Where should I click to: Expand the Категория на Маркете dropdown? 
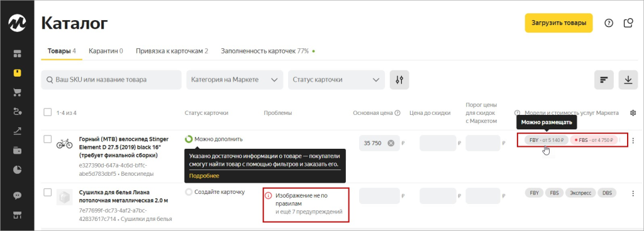[235, 80]
